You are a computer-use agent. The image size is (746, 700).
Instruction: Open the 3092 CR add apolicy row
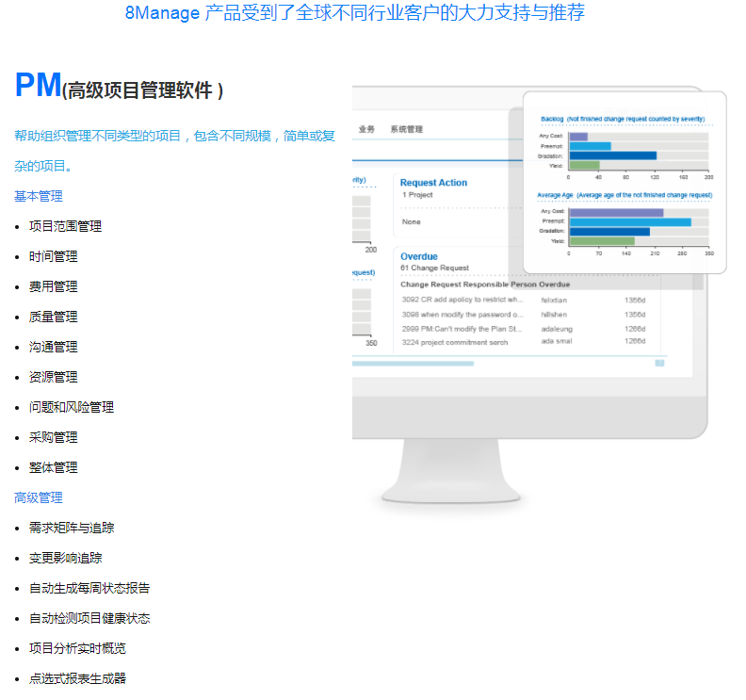(524, 300)
